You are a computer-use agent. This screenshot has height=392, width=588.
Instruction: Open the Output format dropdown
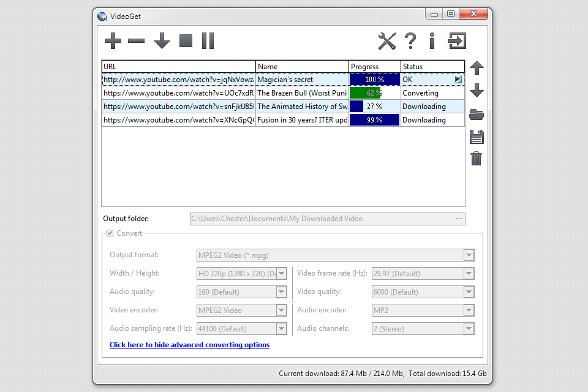coord(469,255)
